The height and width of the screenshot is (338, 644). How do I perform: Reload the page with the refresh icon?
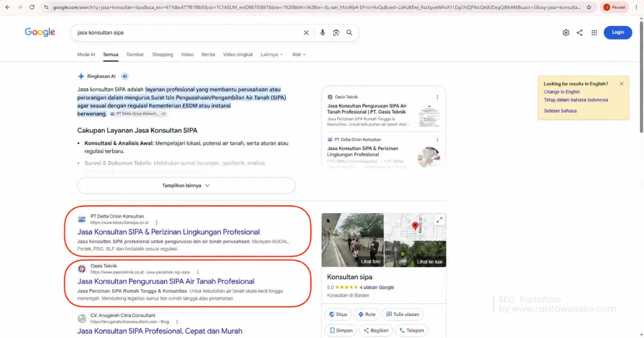coord(32,8)
